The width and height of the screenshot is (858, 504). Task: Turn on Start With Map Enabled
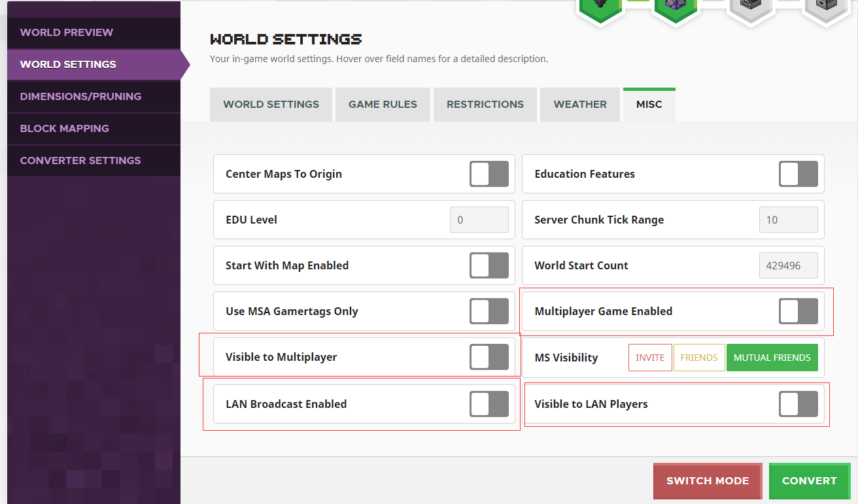[x=489, y=265]
